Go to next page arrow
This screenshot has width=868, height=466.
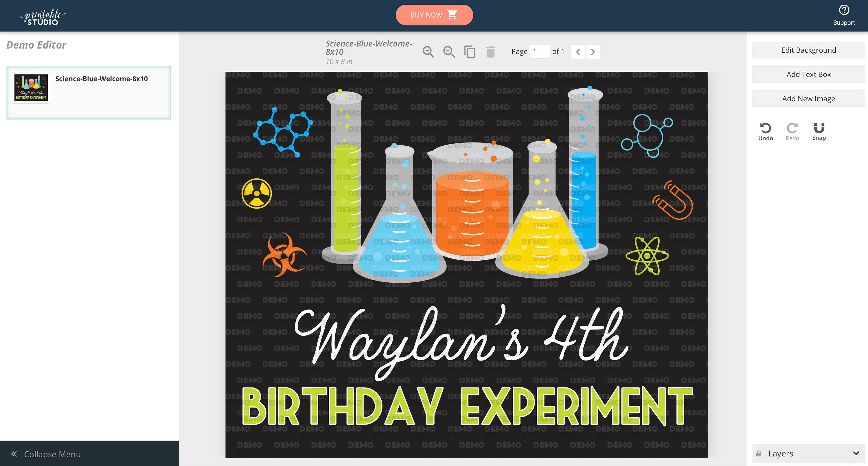[x=593, y=52]
